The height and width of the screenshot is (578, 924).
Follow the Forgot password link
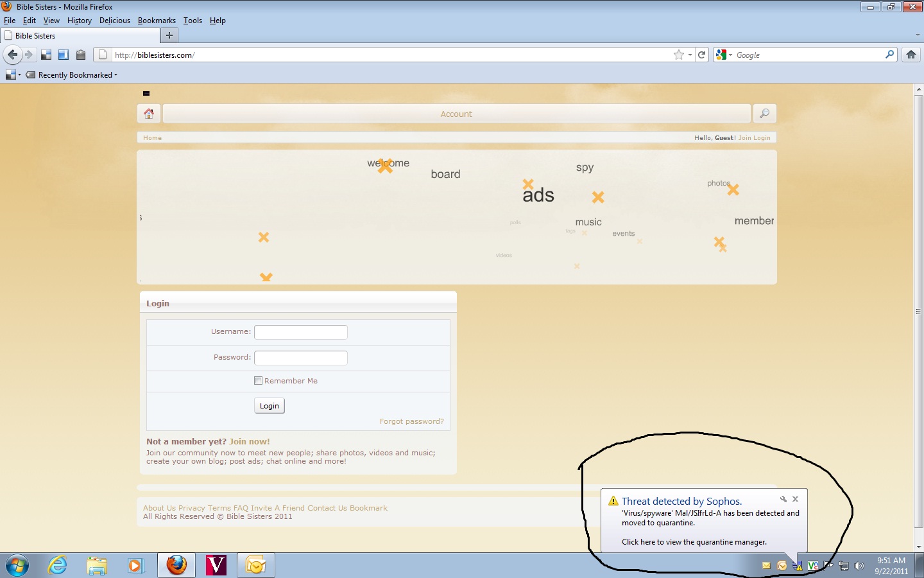pyautogui.click(x=411, y=421)
